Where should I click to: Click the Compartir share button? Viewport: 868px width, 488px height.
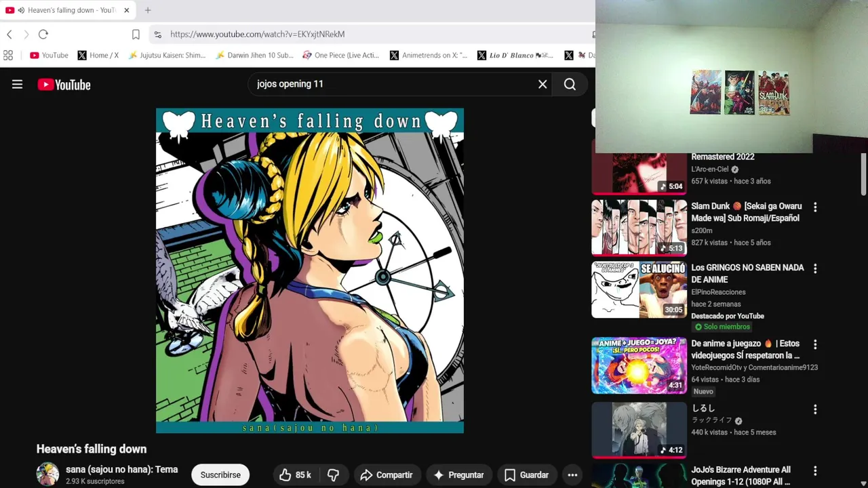[x=387, y=475]
